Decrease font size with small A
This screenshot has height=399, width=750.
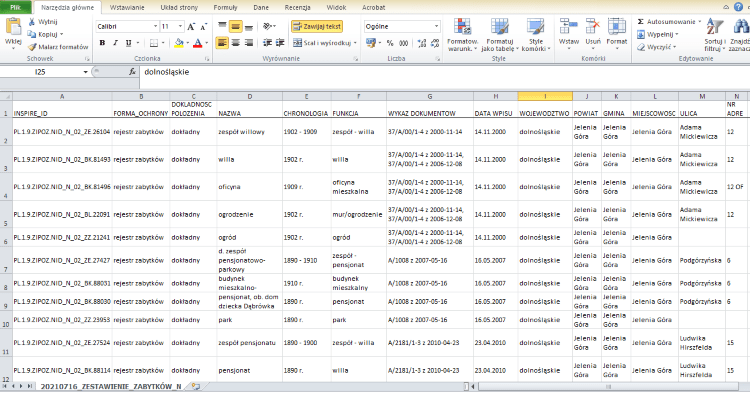(x=203, y=27)
